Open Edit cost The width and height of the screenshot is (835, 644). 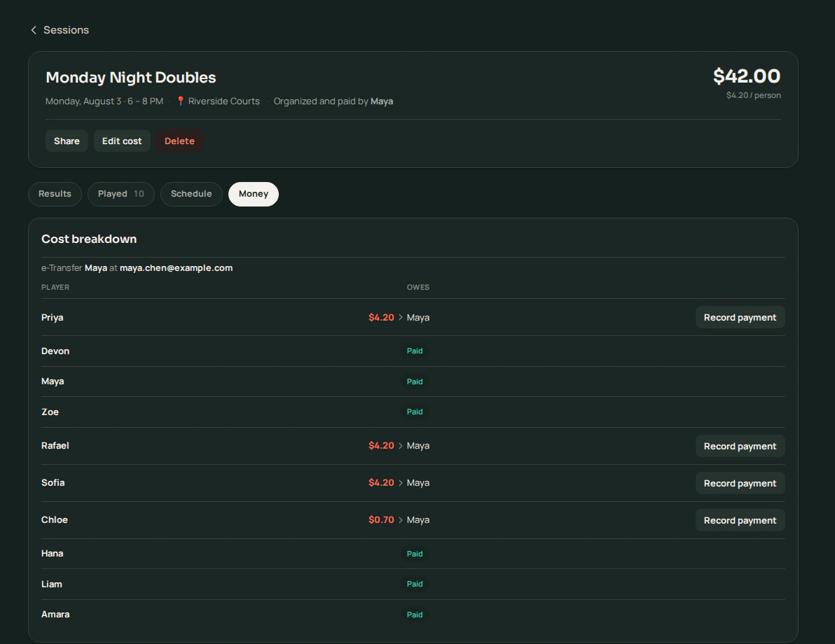tap(122, 141)
